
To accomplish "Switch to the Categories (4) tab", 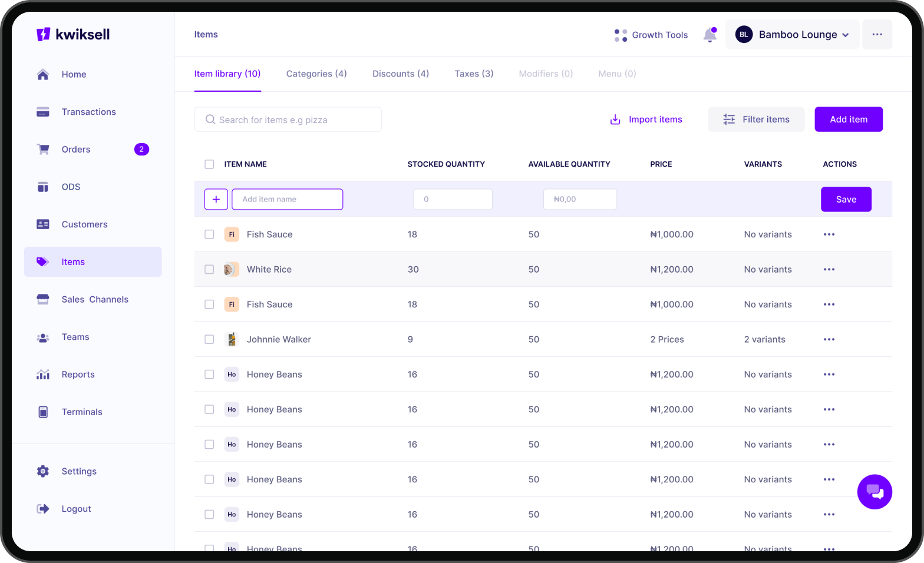I will (x=316, y=74).
